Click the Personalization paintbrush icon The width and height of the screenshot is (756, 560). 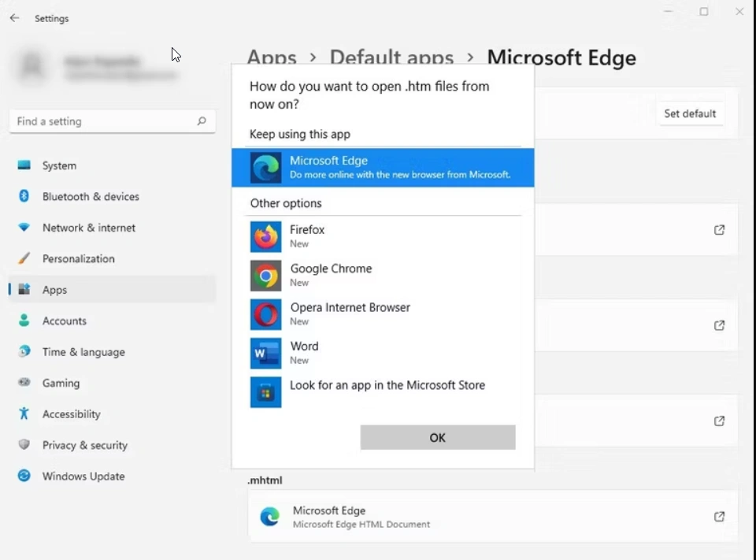(24, 258)
